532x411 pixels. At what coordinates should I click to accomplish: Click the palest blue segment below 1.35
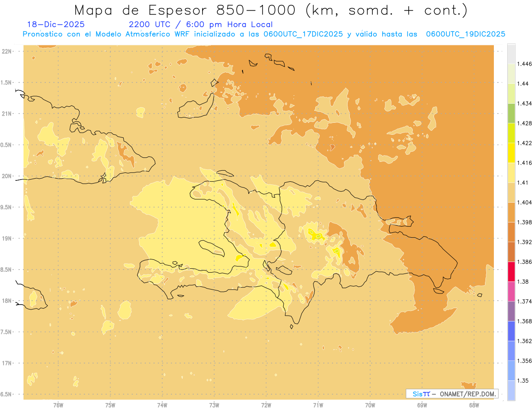click(511, 390)
